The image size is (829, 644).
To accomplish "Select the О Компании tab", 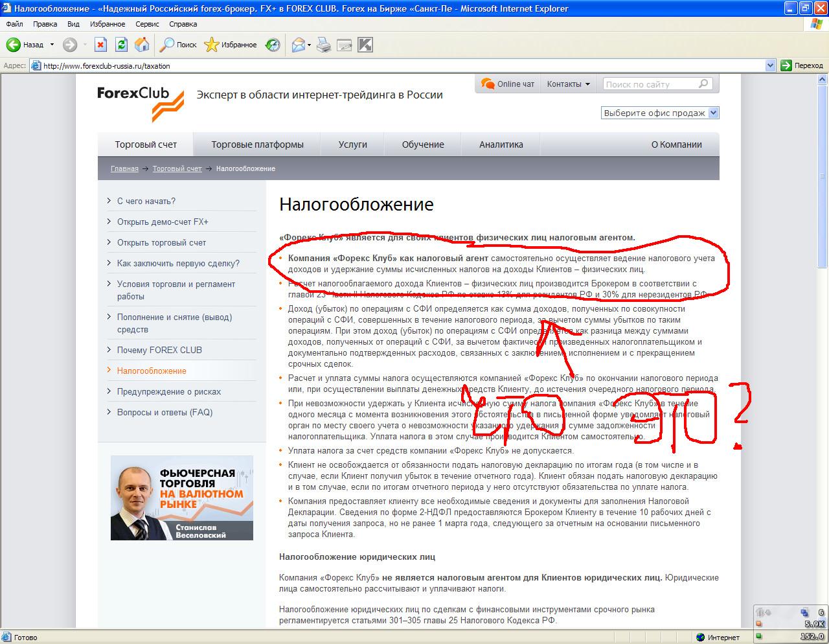I will (x=676, y=144).
